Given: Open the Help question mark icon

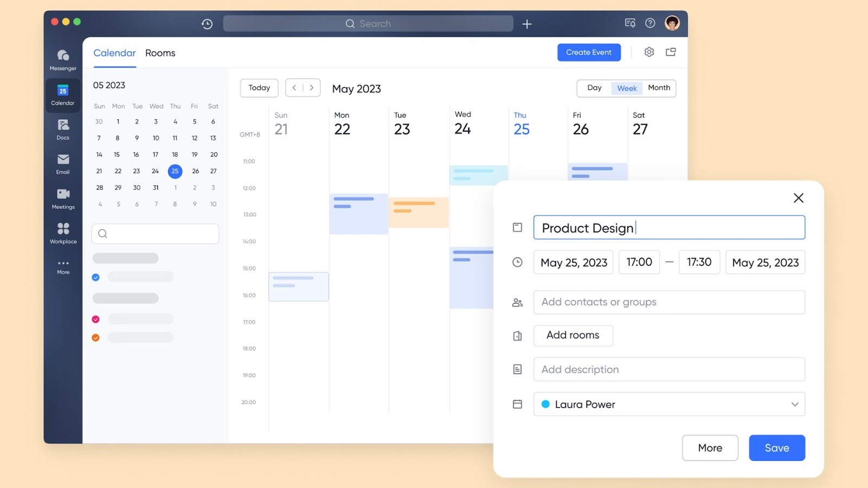Looking at the screenshot, I should [650, 23].
